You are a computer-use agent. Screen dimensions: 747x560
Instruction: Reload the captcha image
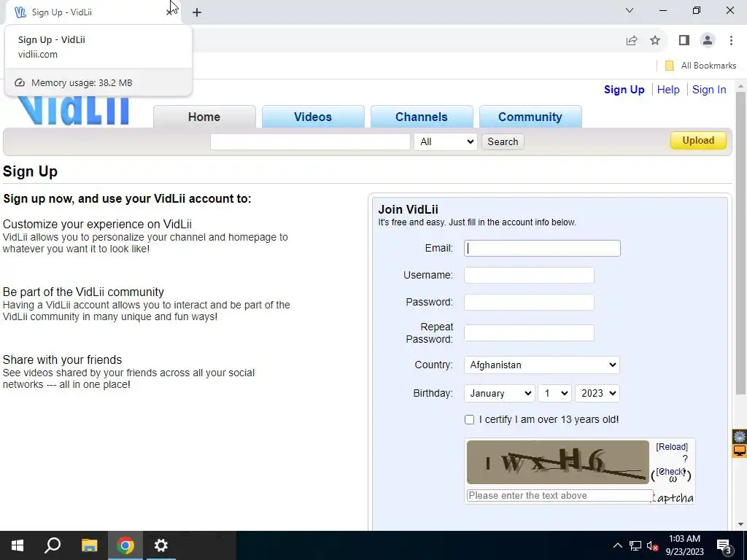[672, 447]
